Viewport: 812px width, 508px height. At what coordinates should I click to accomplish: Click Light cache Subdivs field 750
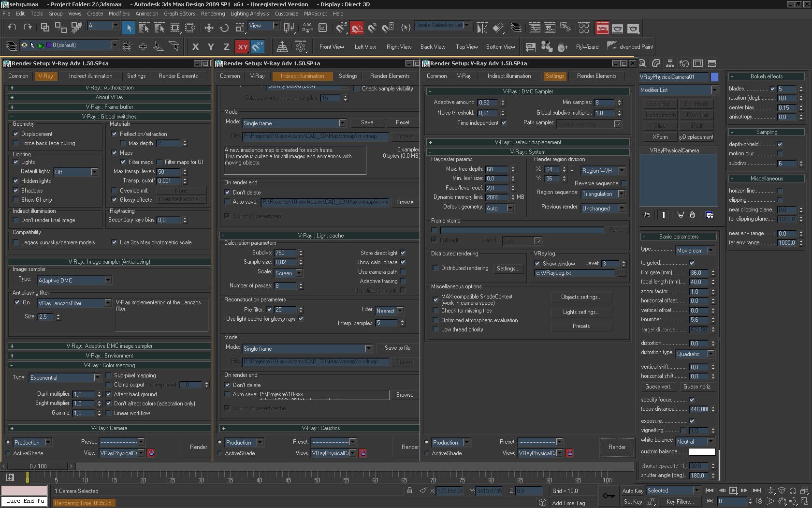pos(285,253)
